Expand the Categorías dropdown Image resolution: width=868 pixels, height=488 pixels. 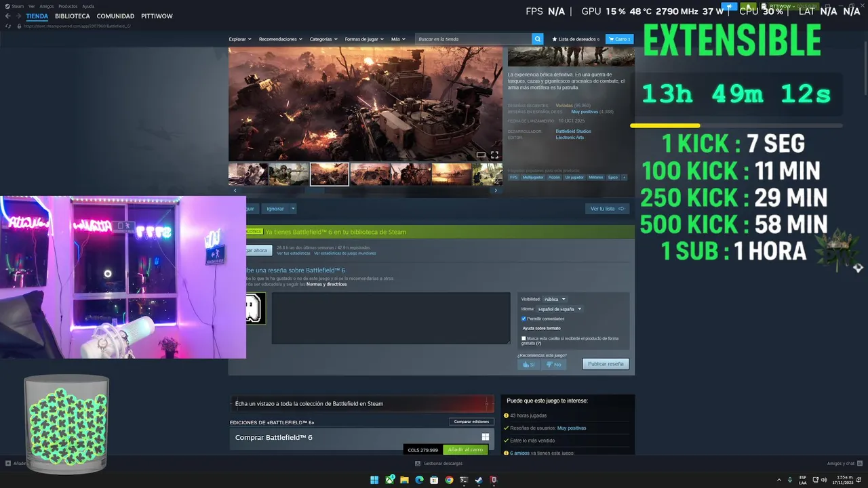coord(323,39)
